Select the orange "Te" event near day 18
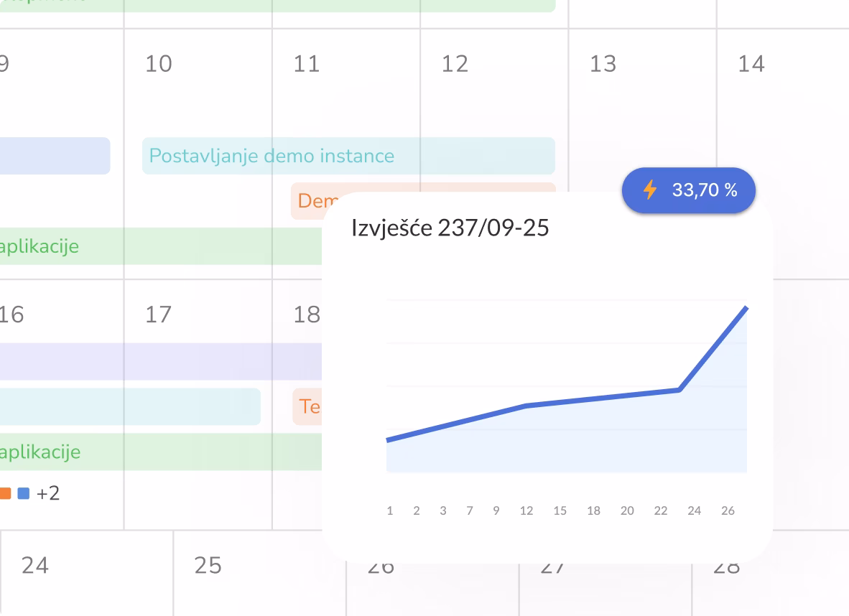849x616 pixels. pyautogui.click(x=309, y=406)
